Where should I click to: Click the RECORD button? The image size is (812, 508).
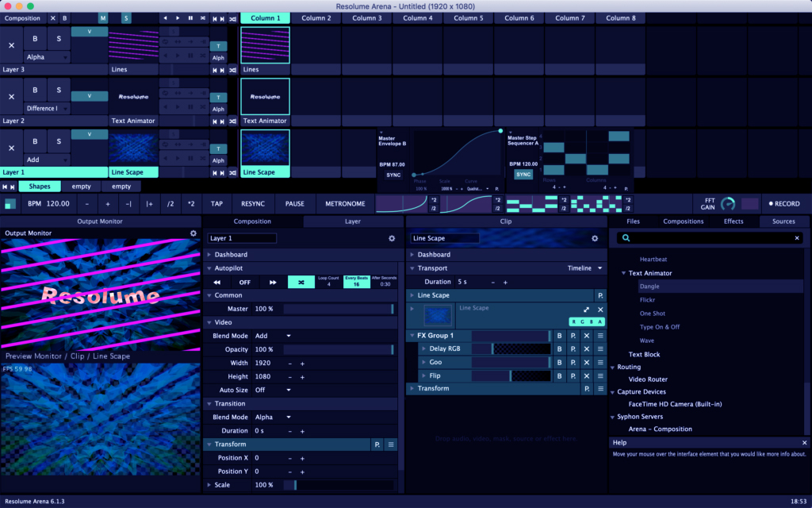click(784, 204)
